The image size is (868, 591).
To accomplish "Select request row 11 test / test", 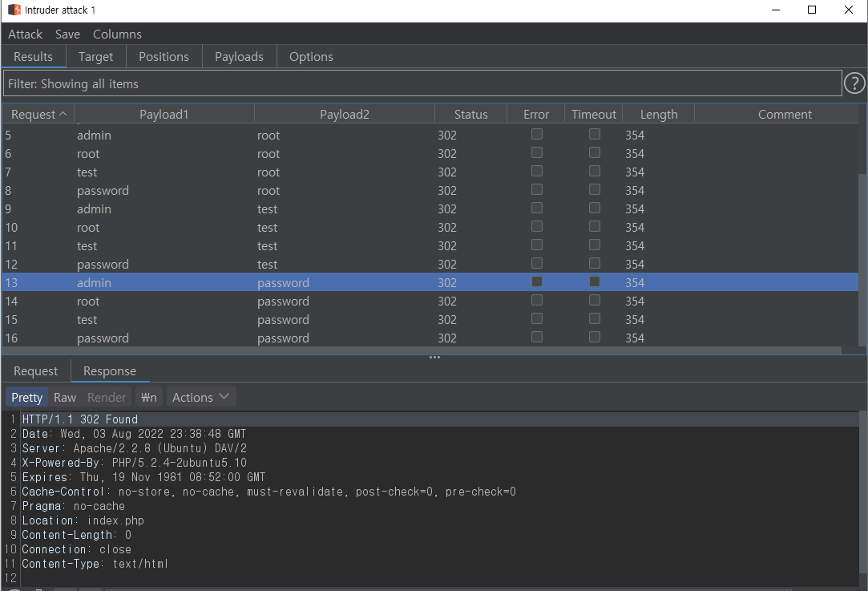I will coord(430,246).
